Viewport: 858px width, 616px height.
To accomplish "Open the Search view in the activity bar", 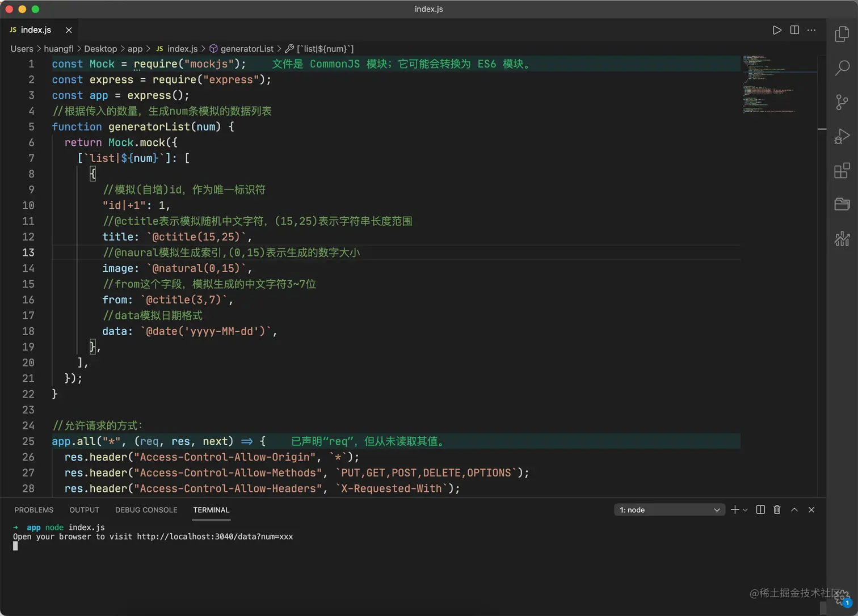I will point(842,68).
